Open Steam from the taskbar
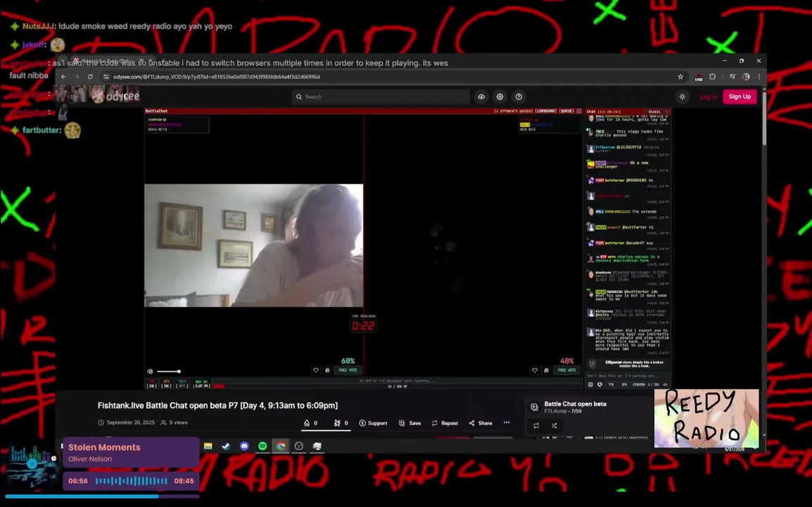This screenshot has width=812, height=507. pyautogui.click(x=227, y=446)
